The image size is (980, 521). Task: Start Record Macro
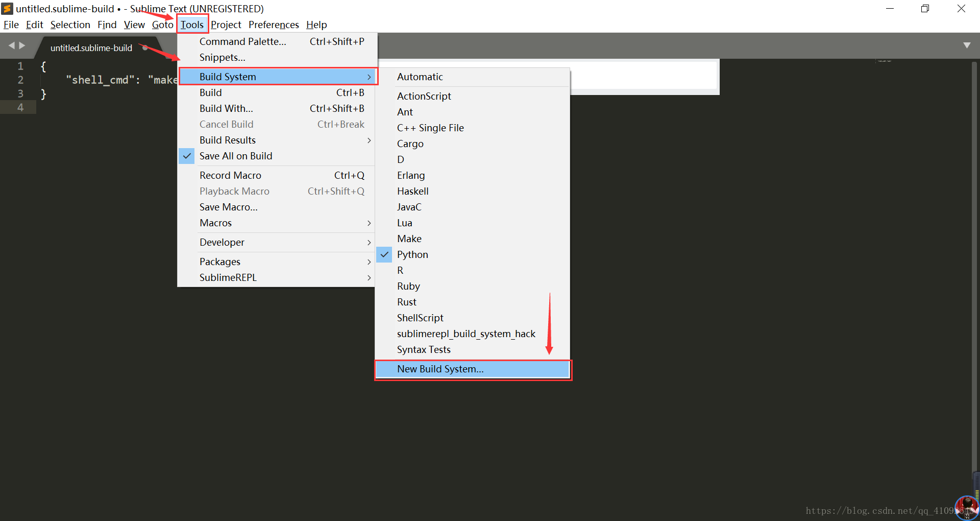pyautogui.click(x=277, y=175)
